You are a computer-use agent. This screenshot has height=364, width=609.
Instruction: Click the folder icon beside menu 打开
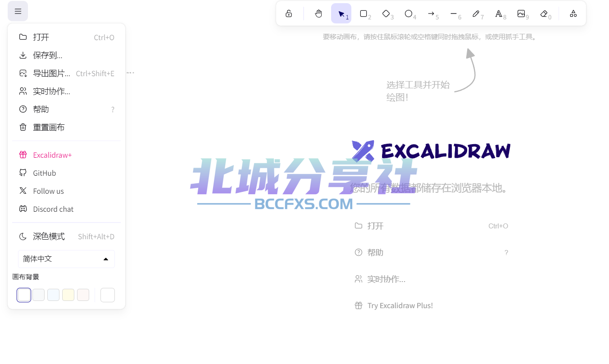pos(23,37)
